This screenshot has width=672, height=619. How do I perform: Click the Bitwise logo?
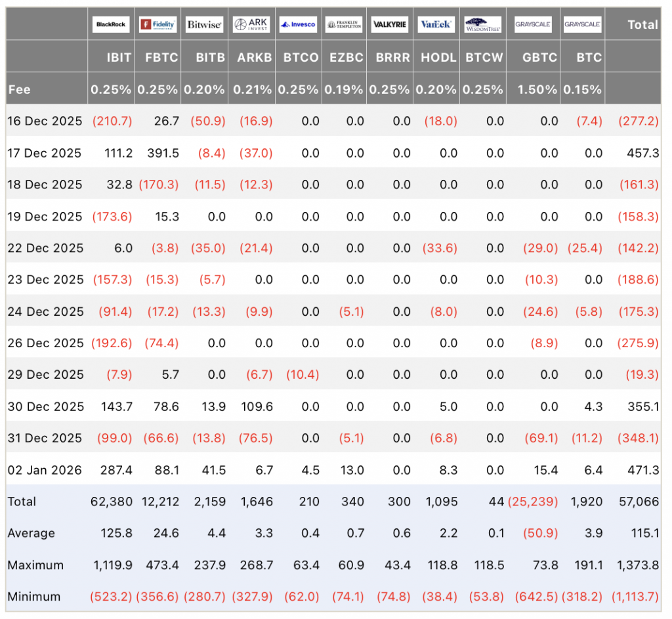[204, 24]
